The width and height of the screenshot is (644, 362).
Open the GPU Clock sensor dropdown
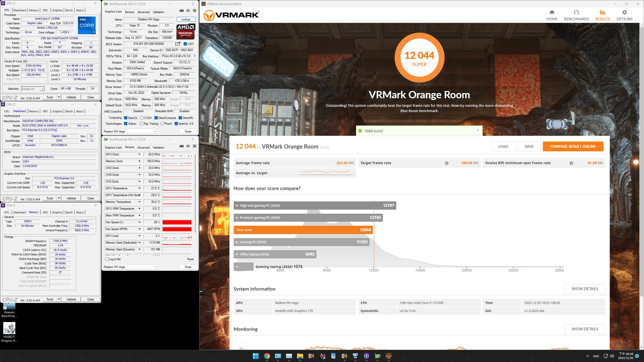coord(139,154)
